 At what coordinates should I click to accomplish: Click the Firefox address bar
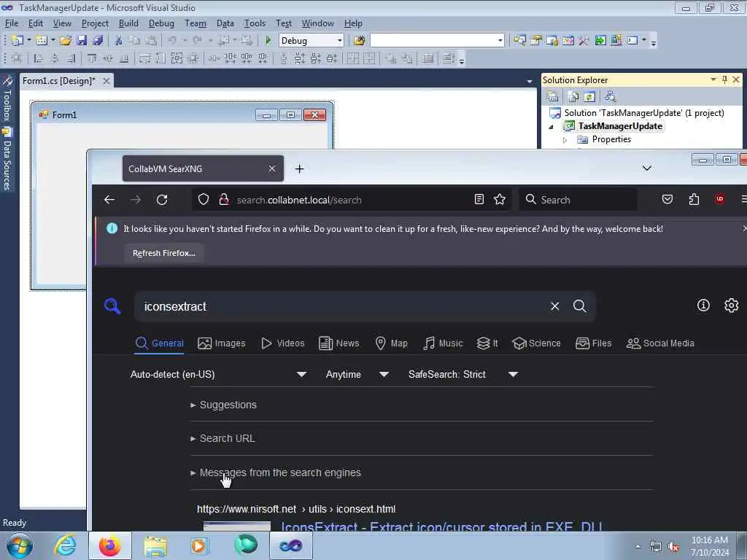click(352, 200)
